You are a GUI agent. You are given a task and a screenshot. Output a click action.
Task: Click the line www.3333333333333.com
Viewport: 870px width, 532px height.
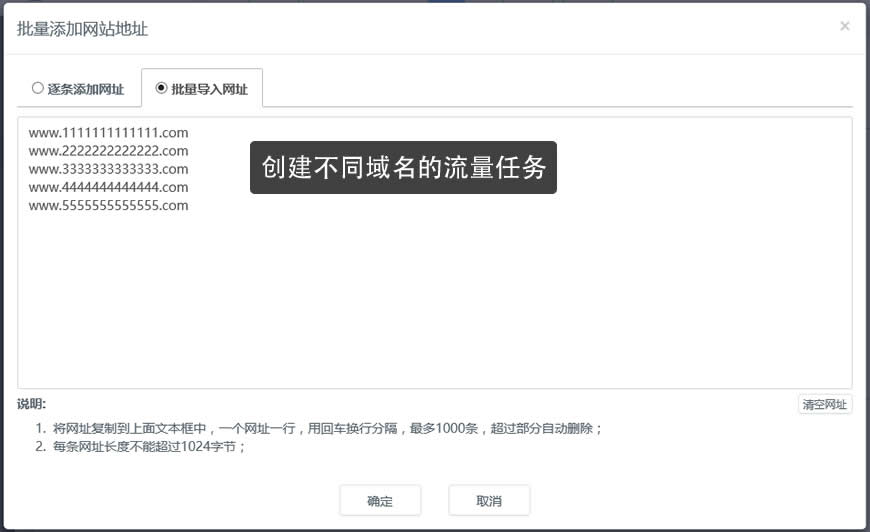click(108, 169)
